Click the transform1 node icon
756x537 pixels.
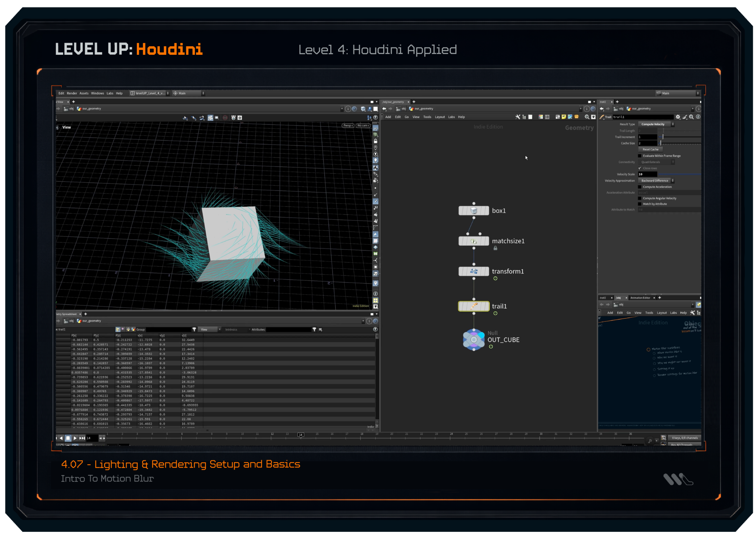pyautogui.click(x=474, y=271)
